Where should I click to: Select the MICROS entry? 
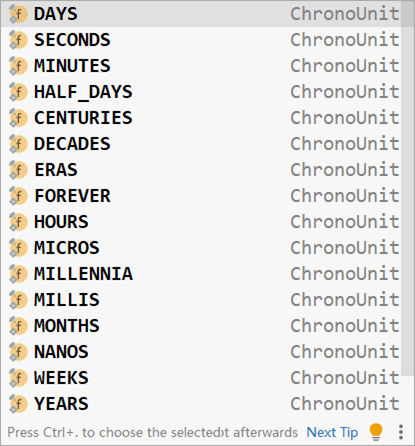point(201,248)
